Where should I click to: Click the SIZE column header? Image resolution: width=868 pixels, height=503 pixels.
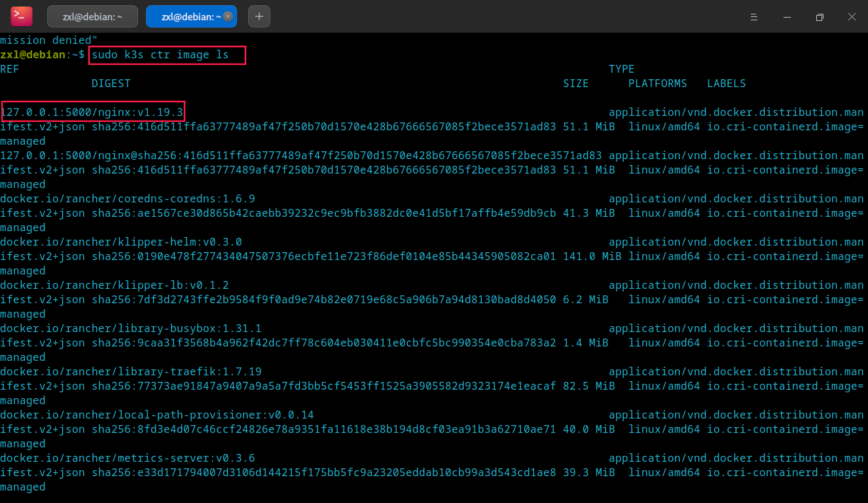575,83
